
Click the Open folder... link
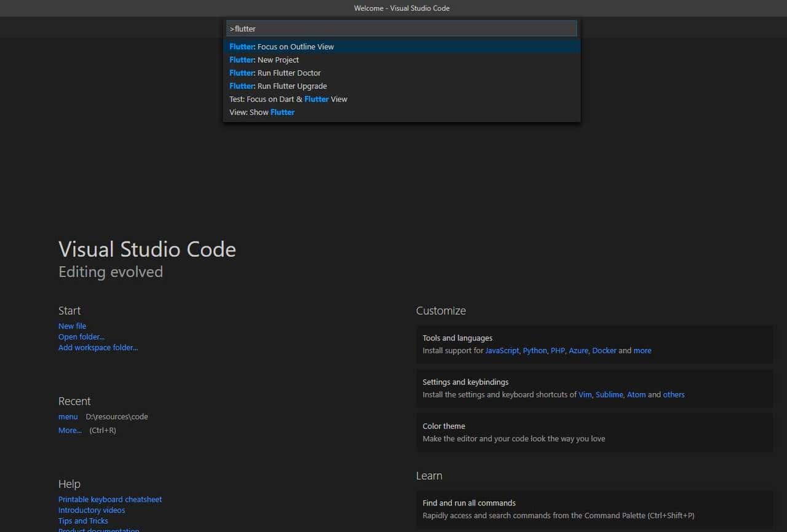[81, 337]
